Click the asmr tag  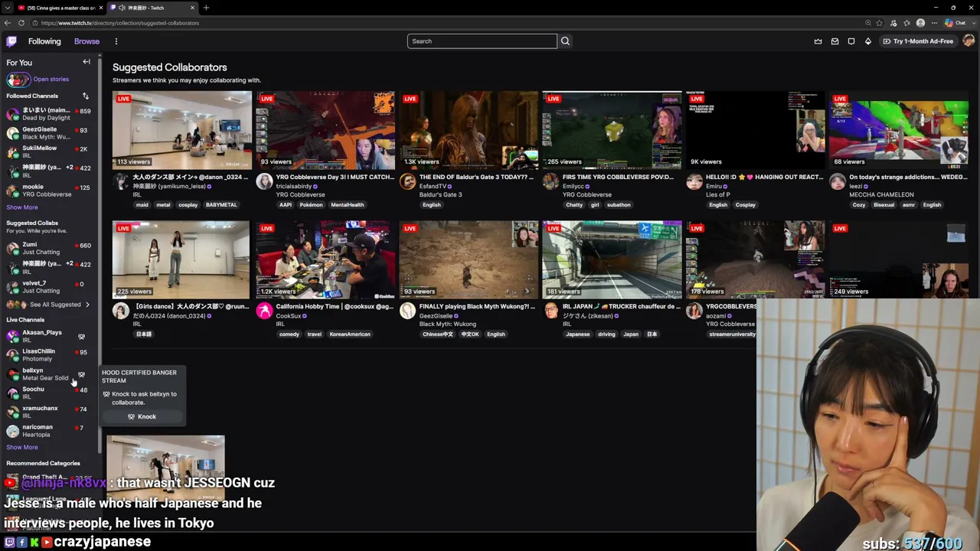coord(909,205)
